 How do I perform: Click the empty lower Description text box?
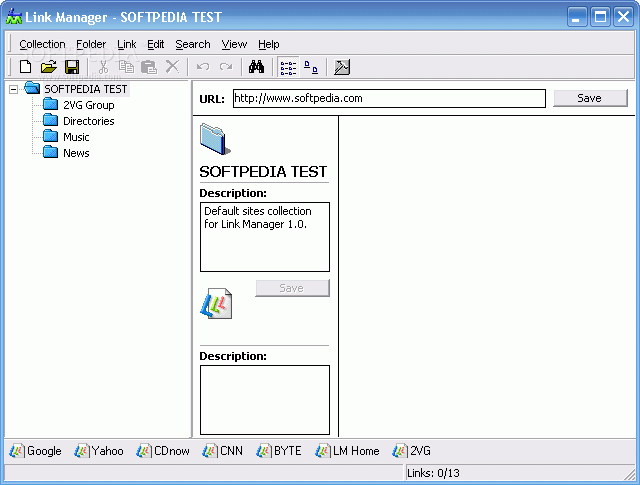[x=265, y=400]
